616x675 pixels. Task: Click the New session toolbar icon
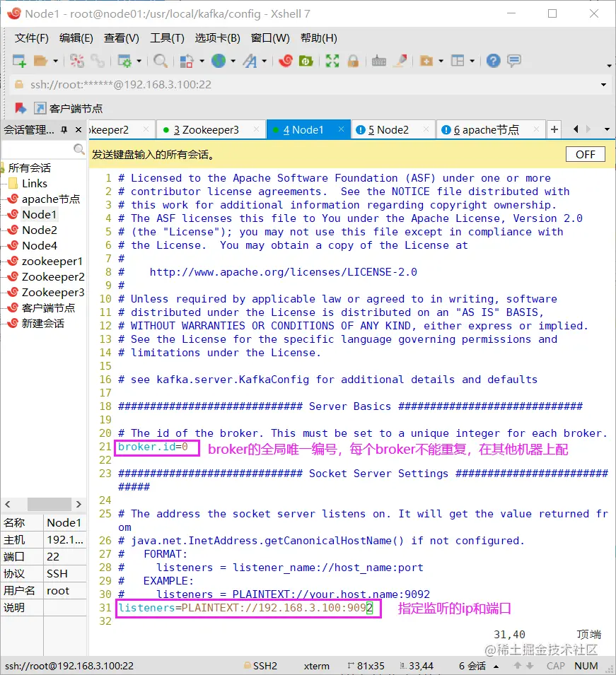point(19,61)
